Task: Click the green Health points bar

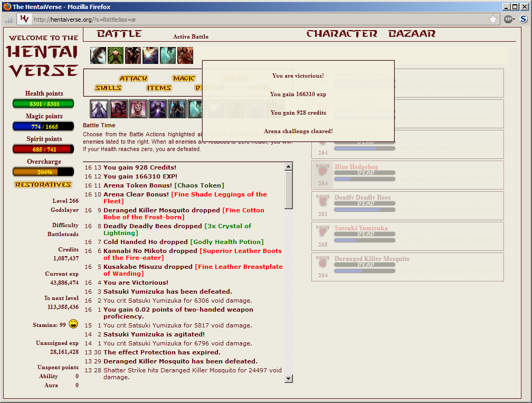Action: pyautogui.click(x=43, y=104)
